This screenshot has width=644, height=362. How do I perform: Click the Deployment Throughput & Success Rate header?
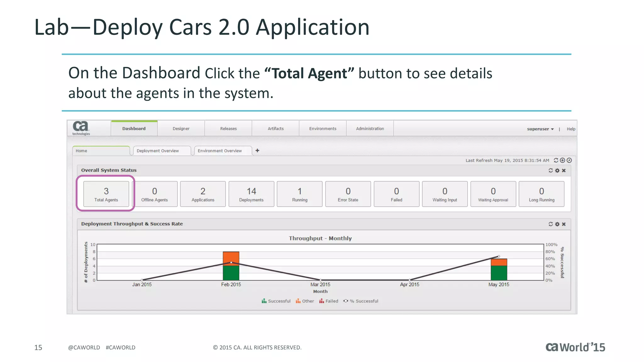tap(324, 224)
